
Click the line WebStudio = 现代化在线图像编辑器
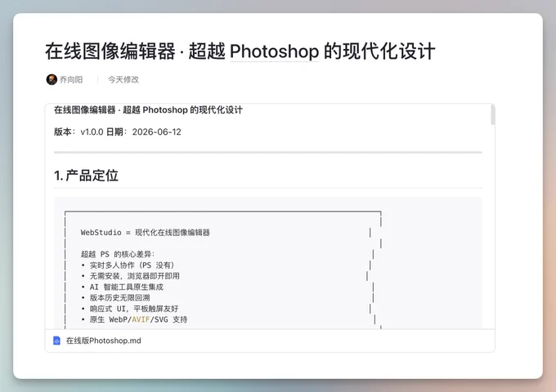coord(145,233)
